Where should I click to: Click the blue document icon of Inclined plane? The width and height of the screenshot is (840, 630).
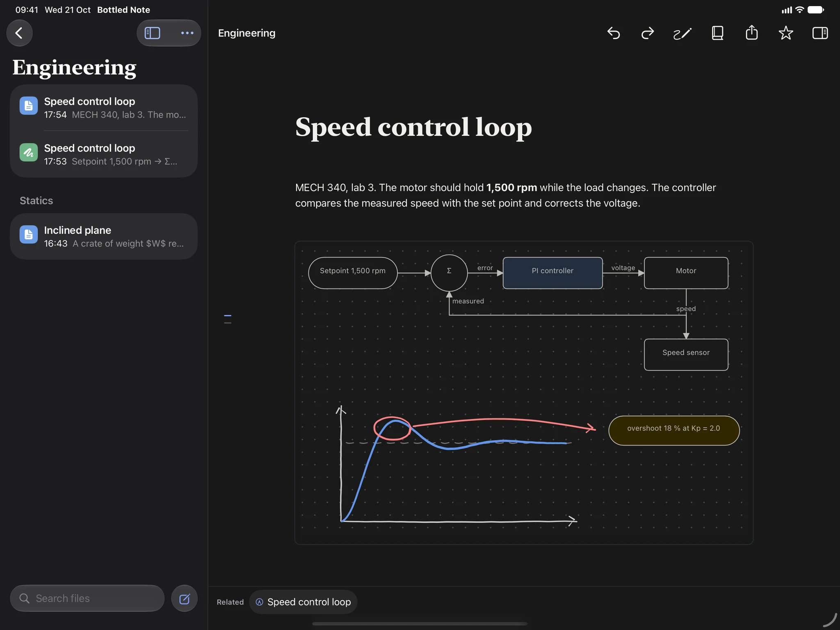29,235
